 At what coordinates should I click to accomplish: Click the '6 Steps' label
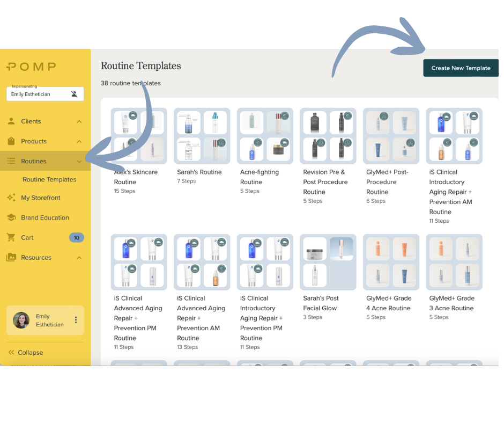[x=376, y=201]
